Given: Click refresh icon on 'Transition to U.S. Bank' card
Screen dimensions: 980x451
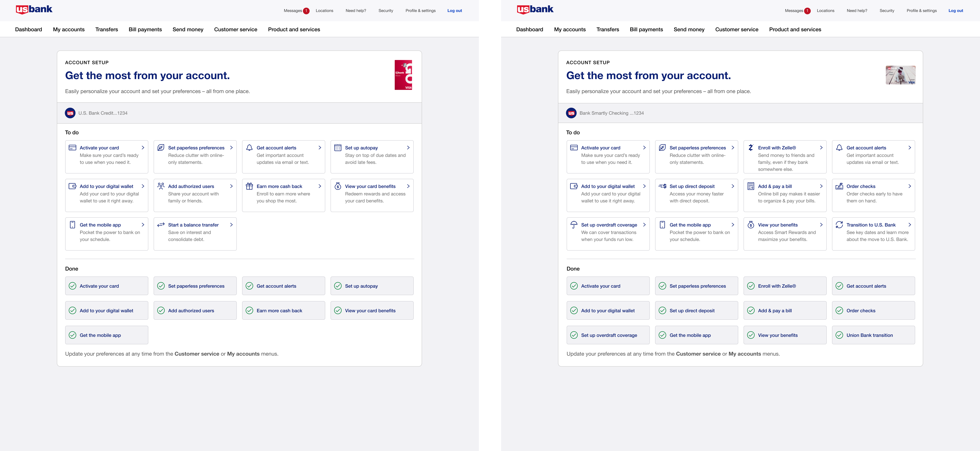Looking at the screenshot, I should [x=839, y=225].
